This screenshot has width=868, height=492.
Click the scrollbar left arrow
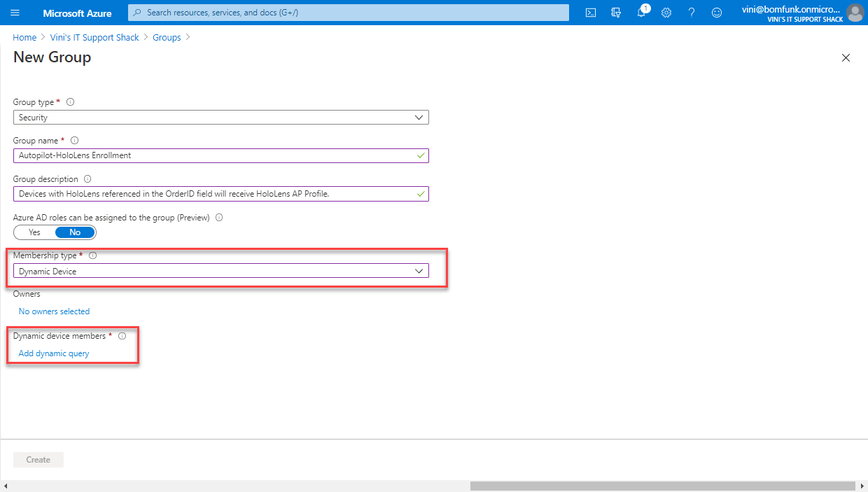[6, 486]
